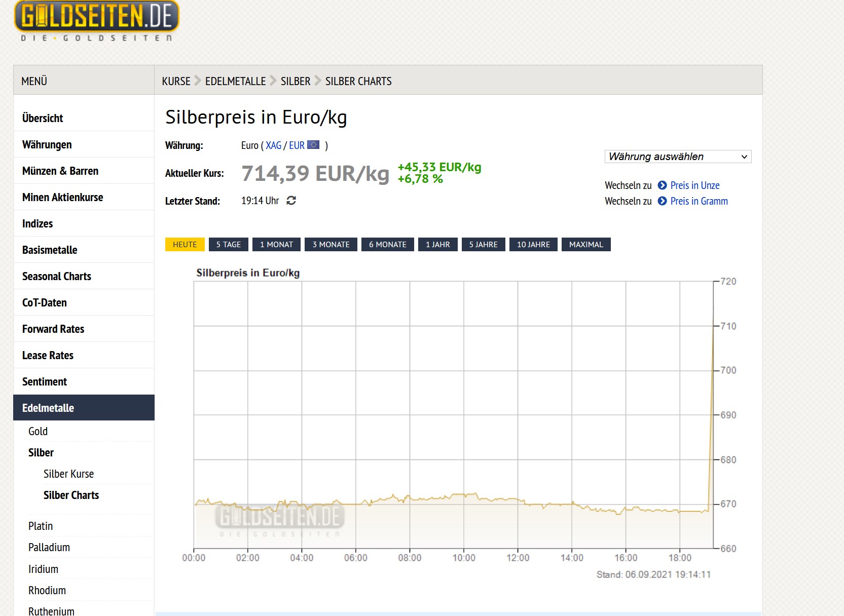The height and width of the screenshot is (616, 844).
Task: Go to SILBER in breadcrumb
Action: point(296,81)
